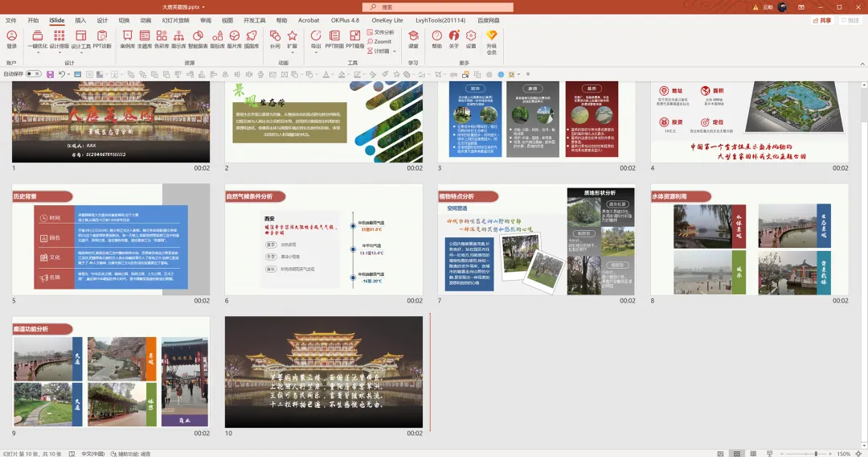Click the slideshow icon in status bar

tap(769, 453)
